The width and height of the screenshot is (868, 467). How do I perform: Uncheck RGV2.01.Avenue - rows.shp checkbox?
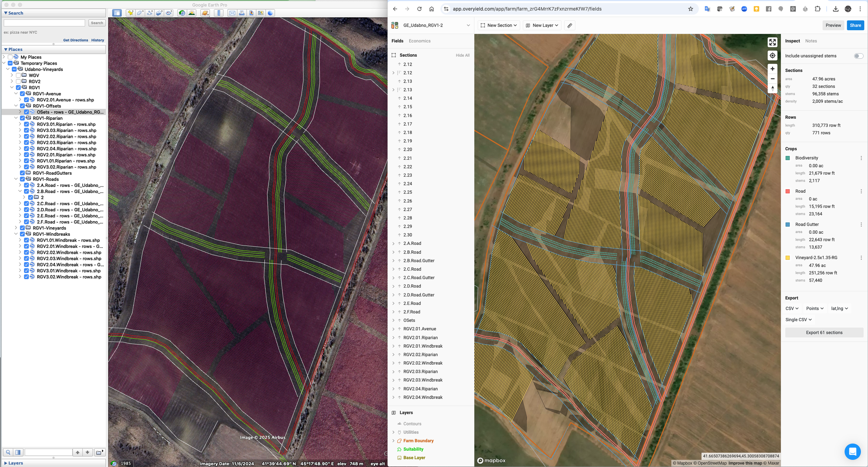tap(26, 100)
